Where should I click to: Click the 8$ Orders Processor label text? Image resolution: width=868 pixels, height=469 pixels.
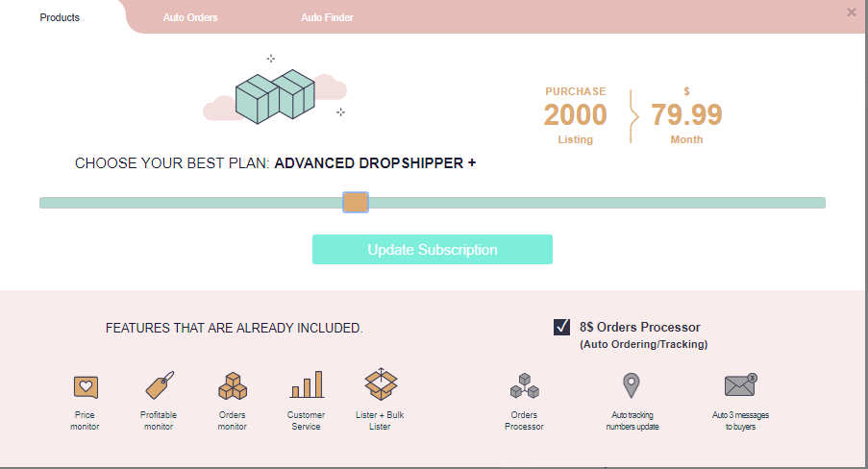click(640, 327)
